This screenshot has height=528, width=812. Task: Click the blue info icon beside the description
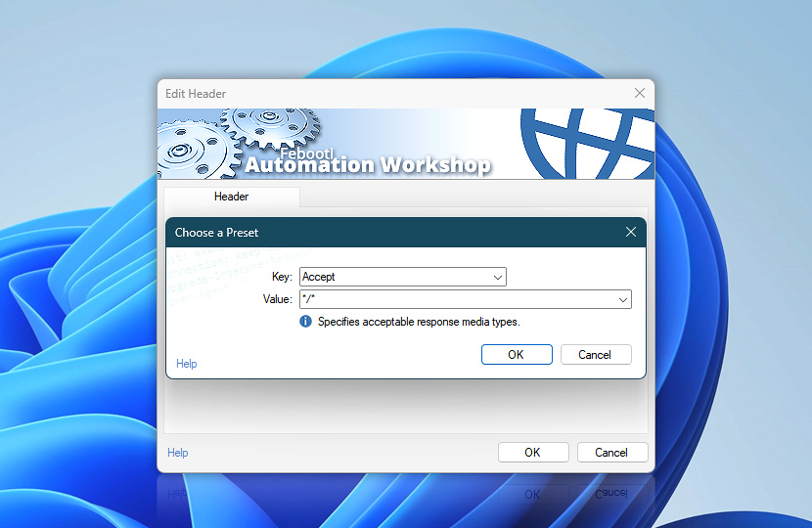click(305, 322)
